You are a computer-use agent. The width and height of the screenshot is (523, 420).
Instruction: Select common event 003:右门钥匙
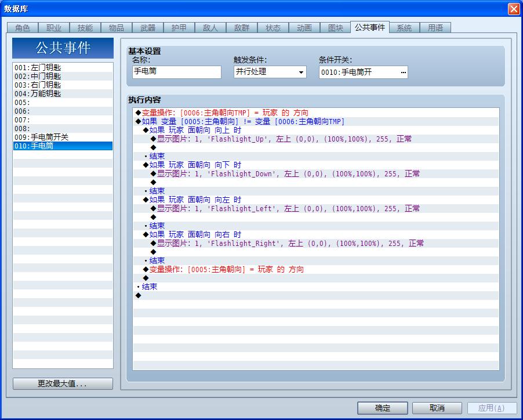pos(63,85)
